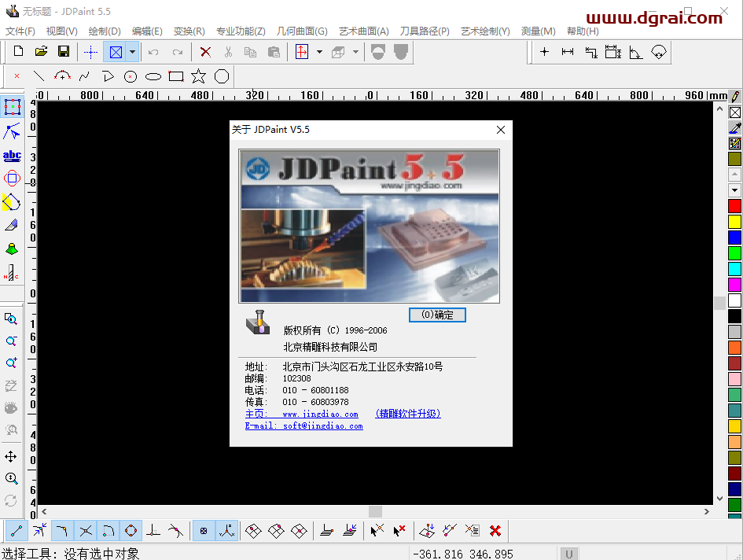Select the Line drawing tool

coord(39,76)
